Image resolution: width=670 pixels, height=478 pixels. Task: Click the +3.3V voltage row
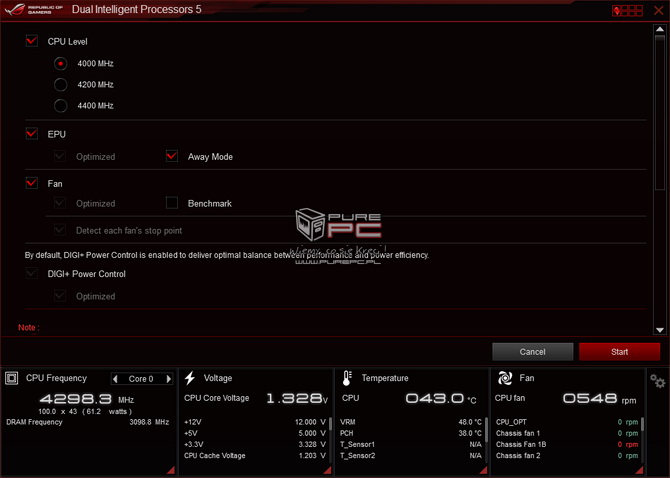click(x=255, y=444)
